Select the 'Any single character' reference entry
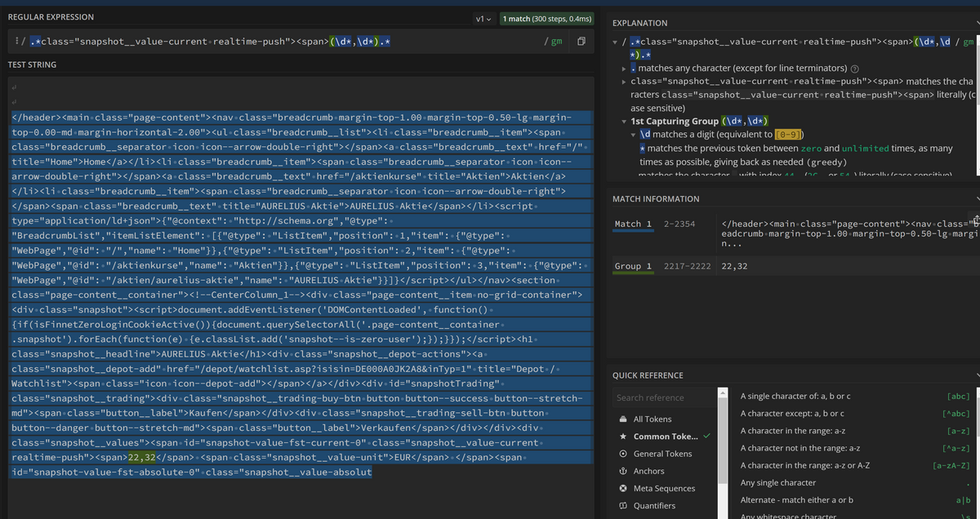This screenshot has height=519, width=980. point(777,482)
